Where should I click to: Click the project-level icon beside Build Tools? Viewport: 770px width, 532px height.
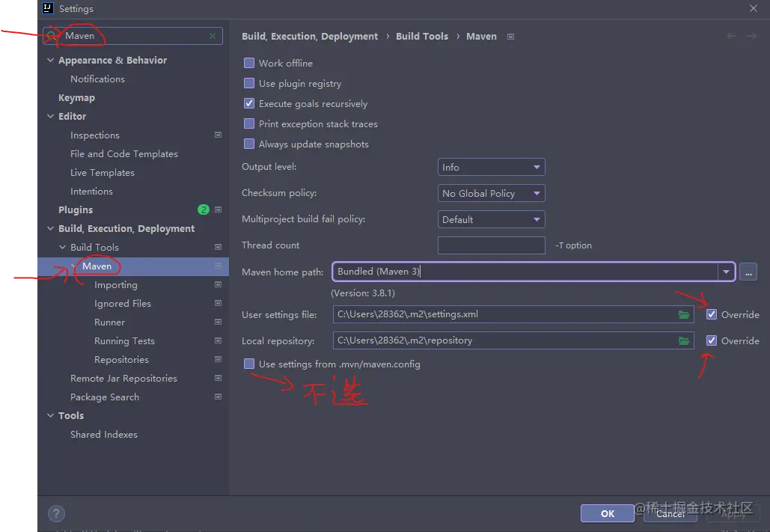pos(218,247)
